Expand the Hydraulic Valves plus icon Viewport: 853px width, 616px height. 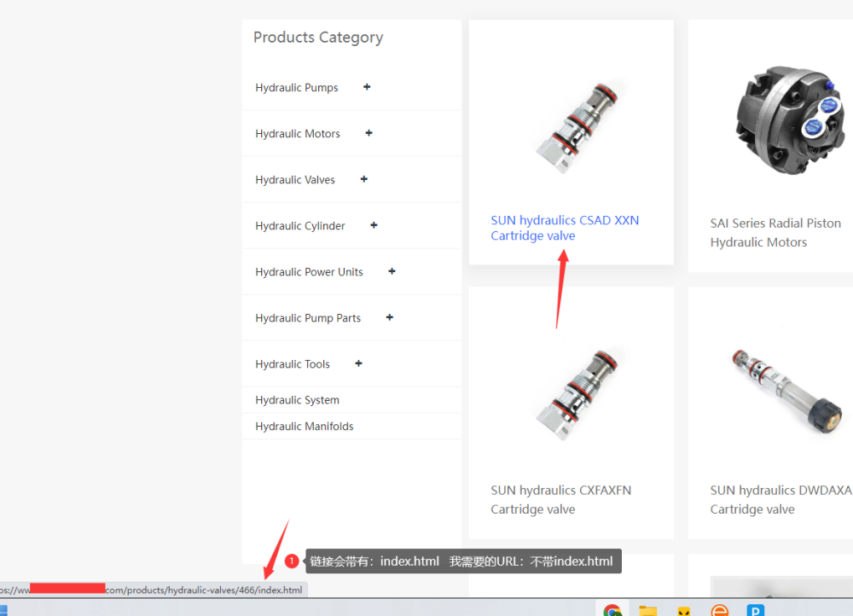pyautogui.click(x=364, y=179)
